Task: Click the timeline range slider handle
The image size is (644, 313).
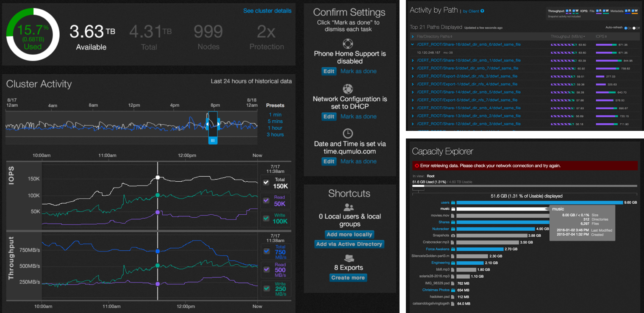Action: [x=213, y=140]
